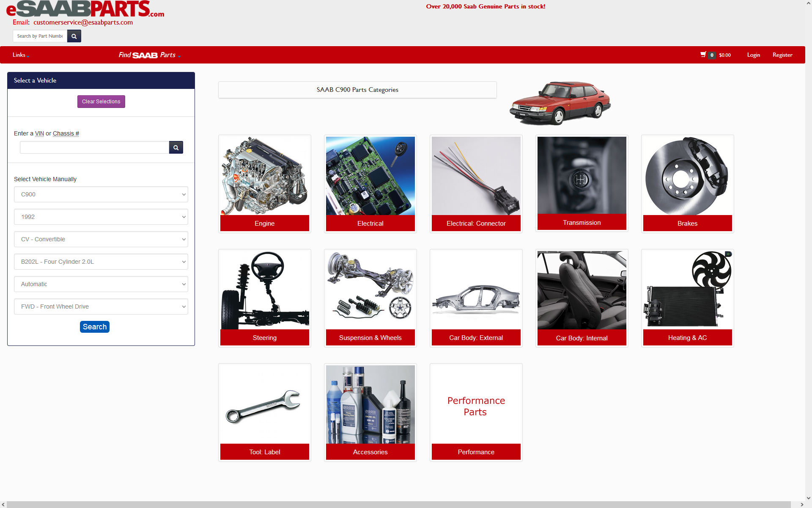Screen dimensions: 812x508
Task: Click the Login link
Action: [x=753, y=55]
